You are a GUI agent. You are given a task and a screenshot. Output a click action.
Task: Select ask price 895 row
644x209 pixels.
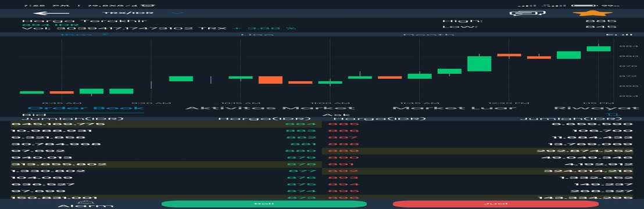(478, 191)
